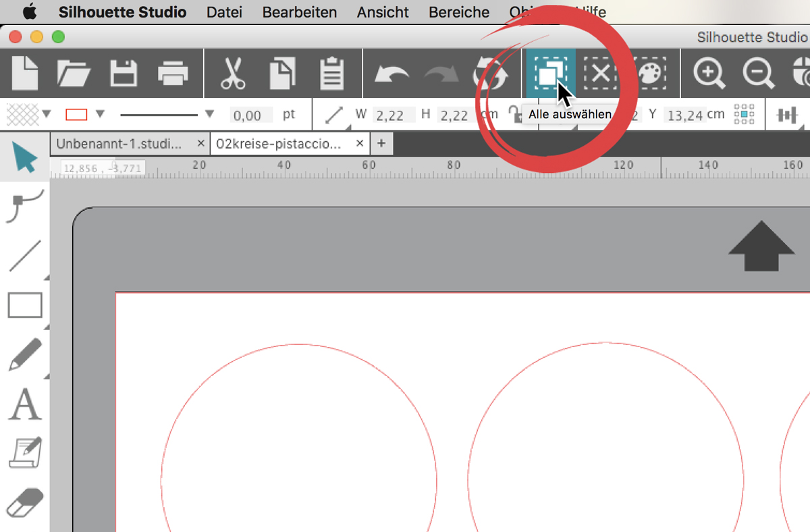Cut selection with the scissors icon
Viewport: 810px width, 532px height.
[x=233, y=73]
